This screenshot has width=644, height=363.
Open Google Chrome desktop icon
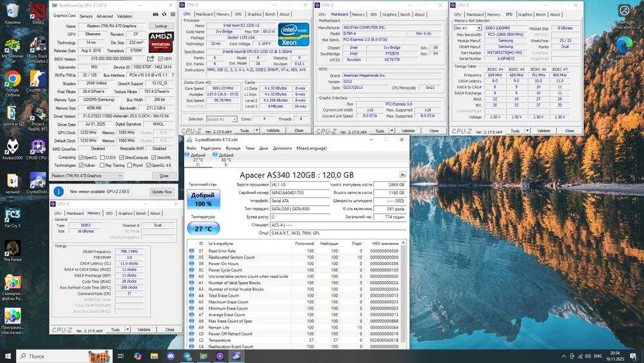(x=13, y=83)
